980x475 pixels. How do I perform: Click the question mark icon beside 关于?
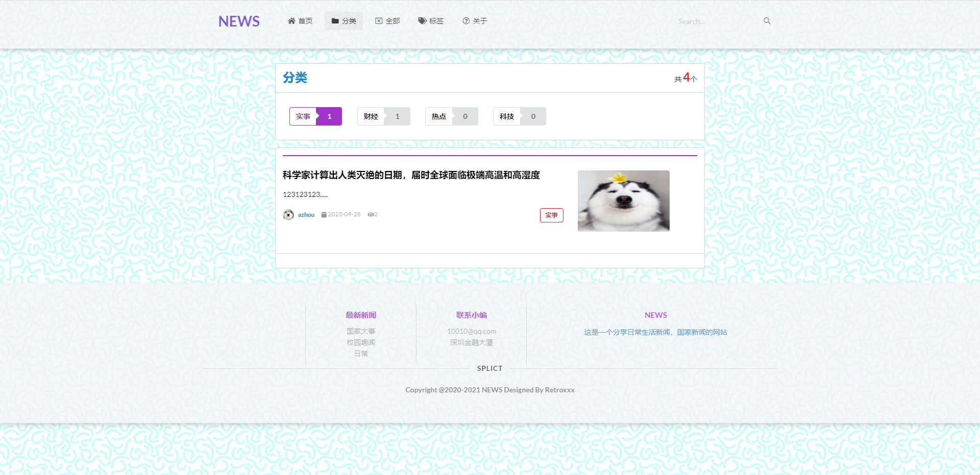466,21
